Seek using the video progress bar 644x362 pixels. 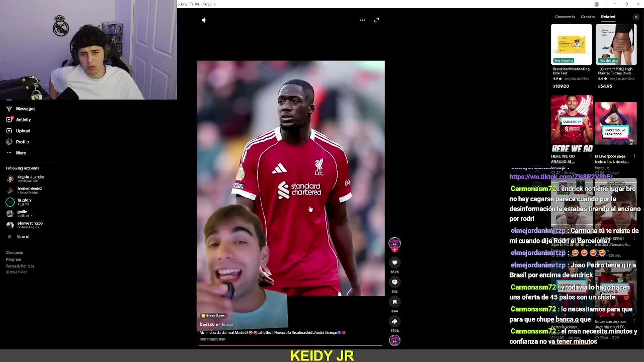[291, 345]
